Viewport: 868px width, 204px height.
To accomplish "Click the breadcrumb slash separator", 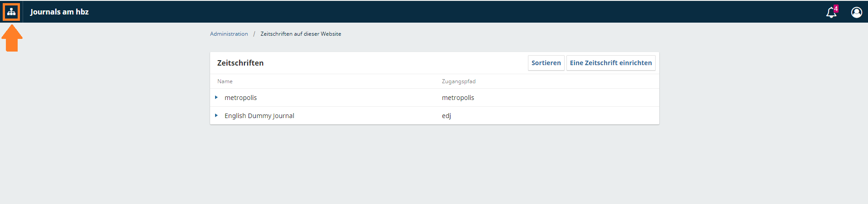I will pos(254,34).
